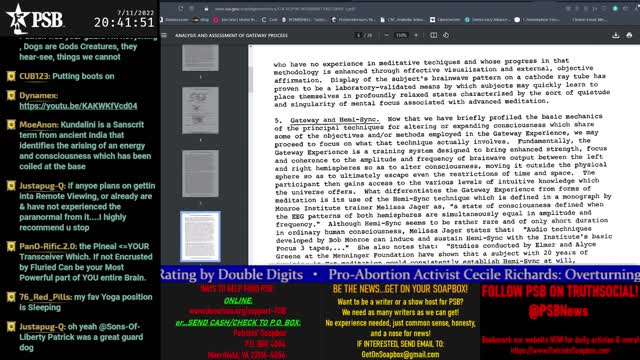Screen dimensions: 640x360
Task: Open Dynamex's youtu.be link in chat
Action: coord(78,106)
